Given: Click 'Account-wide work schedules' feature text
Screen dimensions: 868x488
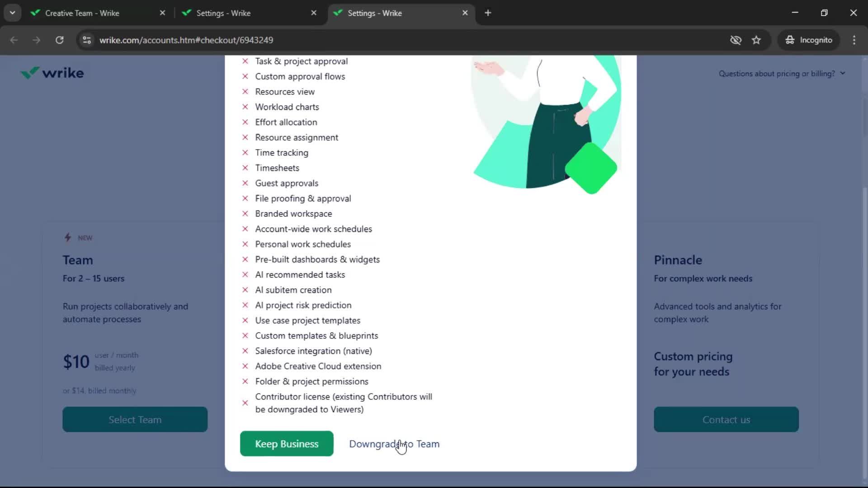Looking at the screenshot, I should click(314, 229).
